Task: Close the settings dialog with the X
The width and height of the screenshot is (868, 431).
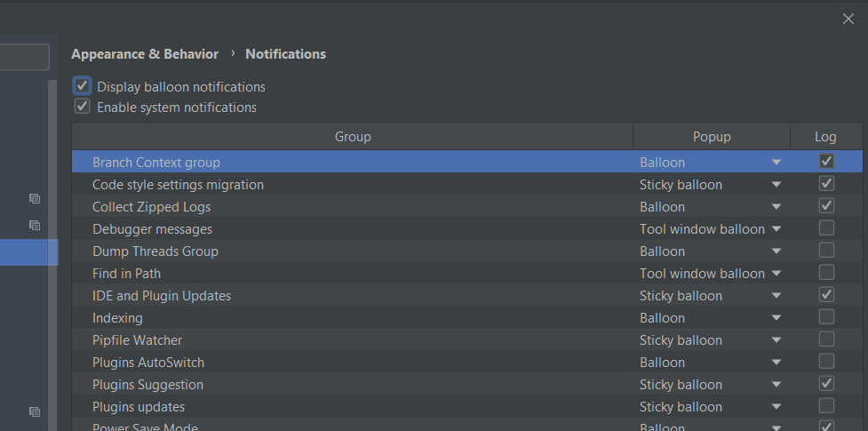Action: pos(848,19)
